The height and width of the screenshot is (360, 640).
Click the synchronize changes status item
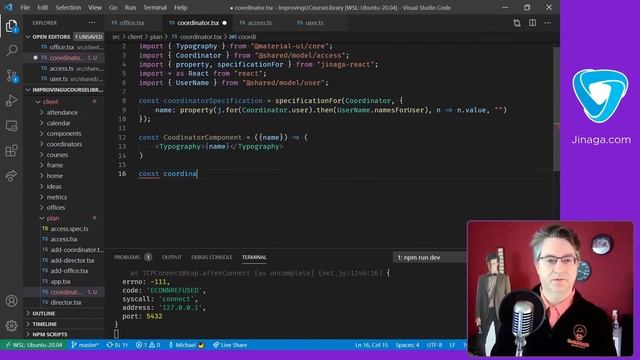[117, 345]
